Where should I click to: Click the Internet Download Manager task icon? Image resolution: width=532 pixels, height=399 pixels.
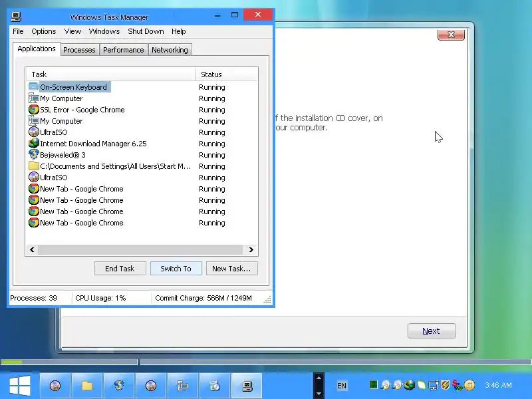point(34,143)
